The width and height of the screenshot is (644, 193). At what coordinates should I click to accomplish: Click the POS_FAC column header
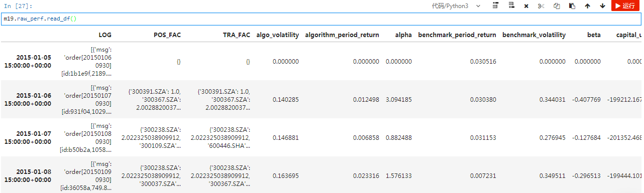point(167,35)
